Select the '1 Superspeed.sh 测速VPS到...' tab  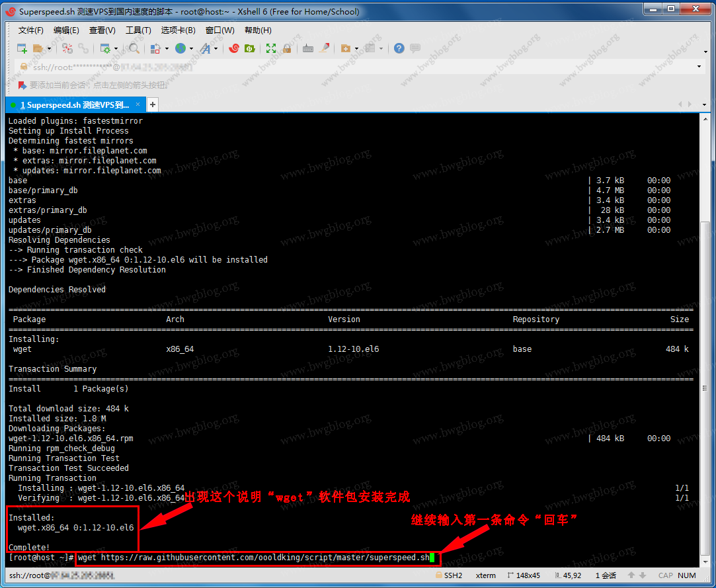pos(75,105)
